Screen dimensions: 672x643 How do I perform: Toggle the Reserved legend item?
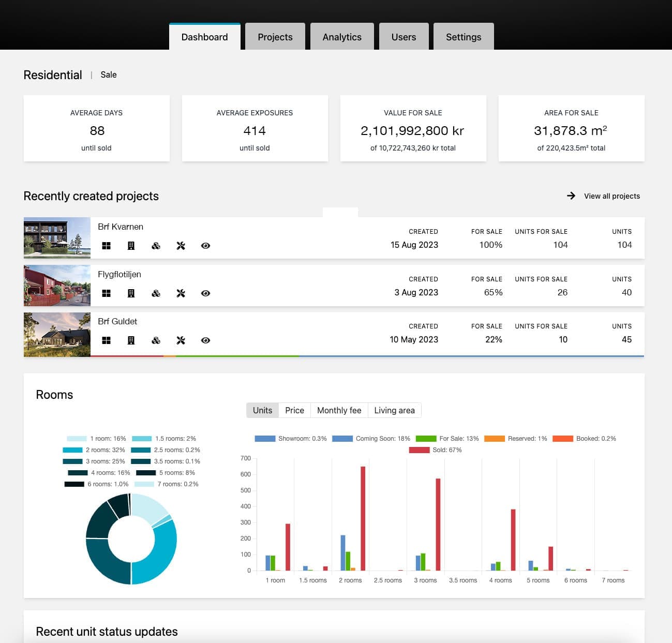[x=515, y=439]
